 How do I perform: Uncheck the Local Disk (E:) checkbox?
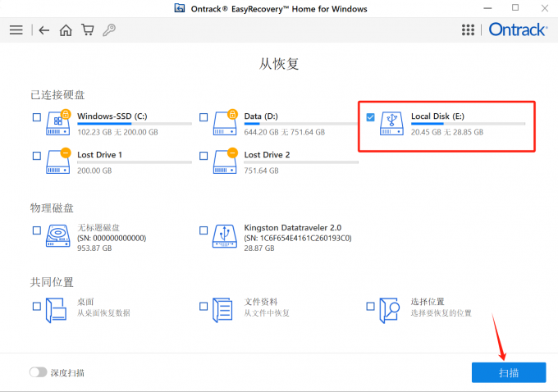(x=370, y=117)
